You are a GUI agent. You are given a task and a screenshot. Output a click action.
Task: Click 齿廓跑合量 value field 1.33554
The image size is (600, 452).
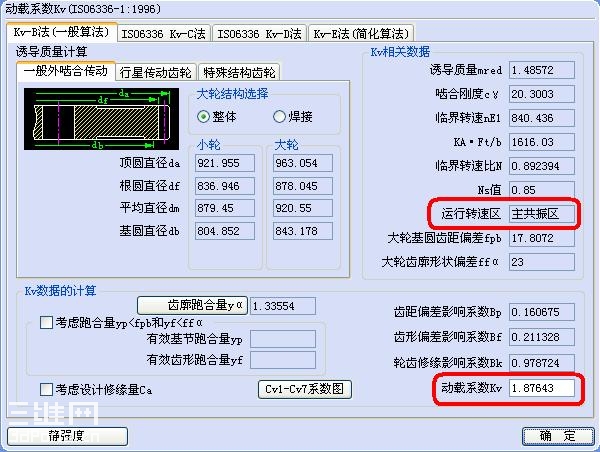(283, 306)
